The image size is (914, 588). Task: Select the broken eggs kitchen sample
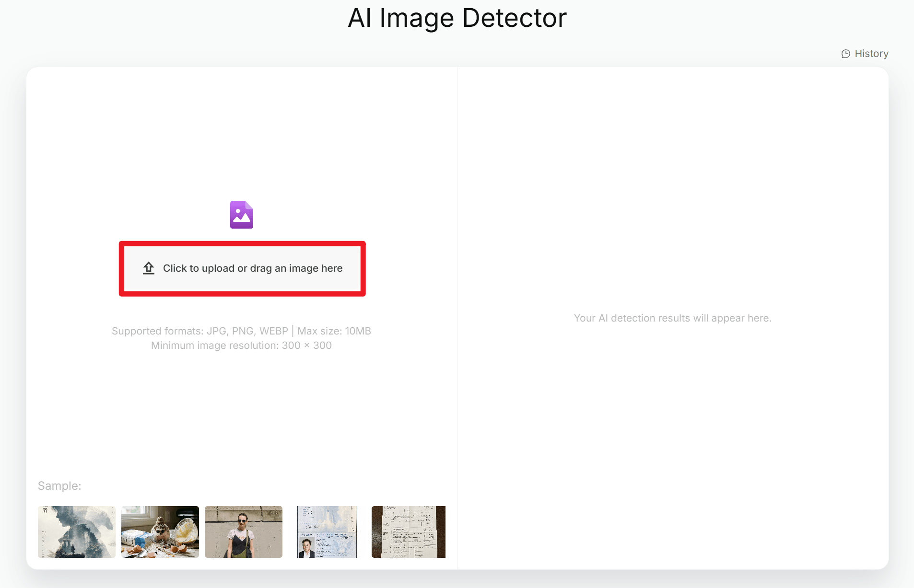coord(160,532)
